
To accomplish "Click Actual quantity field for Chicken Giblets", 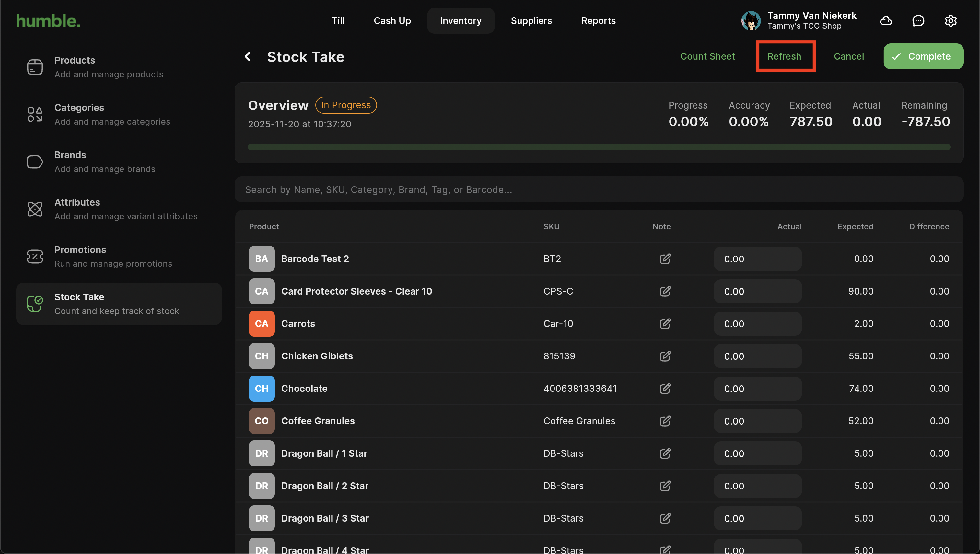I will 757,356.
